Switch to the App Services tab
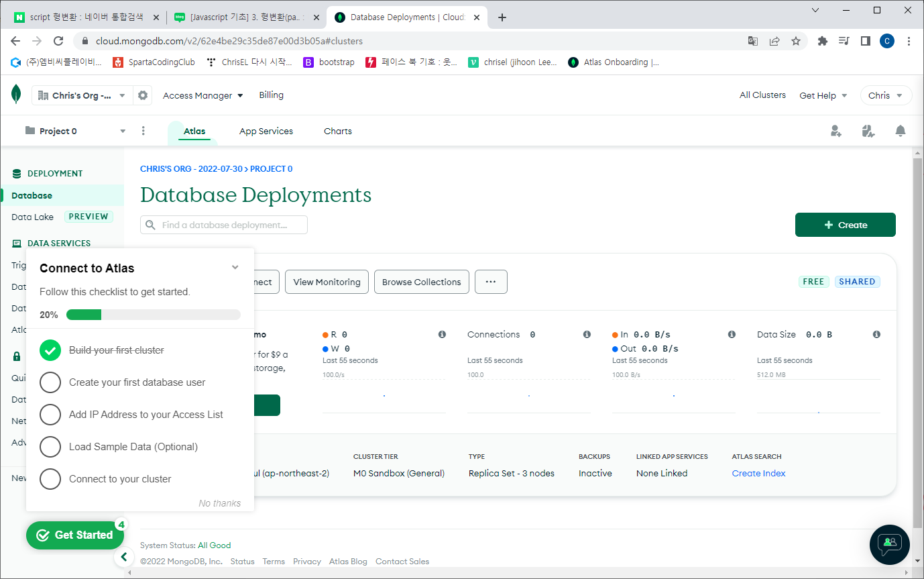The height and width of the screenshot is (579, 924). pos(266,131)
